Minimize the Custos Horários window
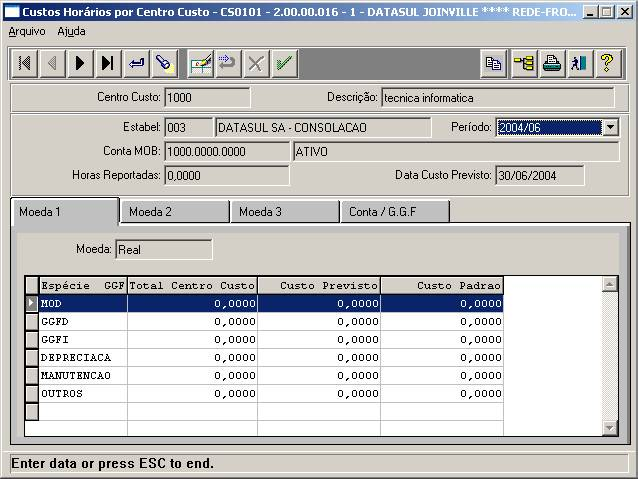Viewport: 638px width, 479px height. coord(590,12)
